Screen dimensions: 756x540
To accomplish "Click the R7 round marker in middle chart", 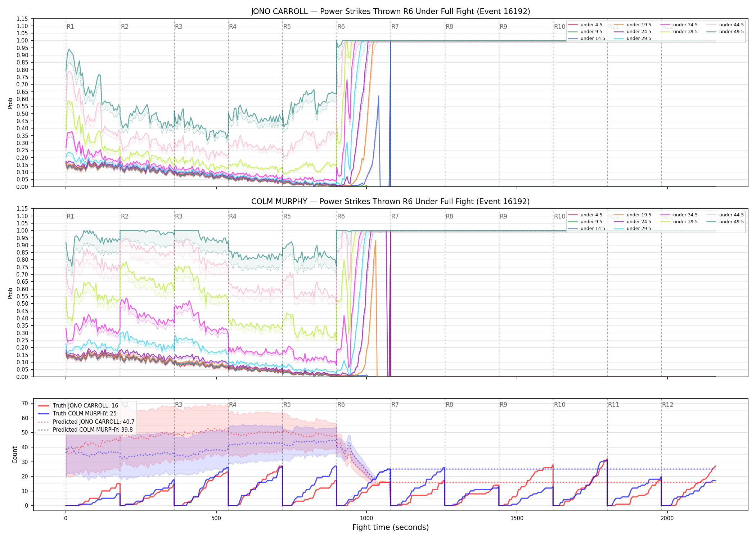I will coord(395,216).
